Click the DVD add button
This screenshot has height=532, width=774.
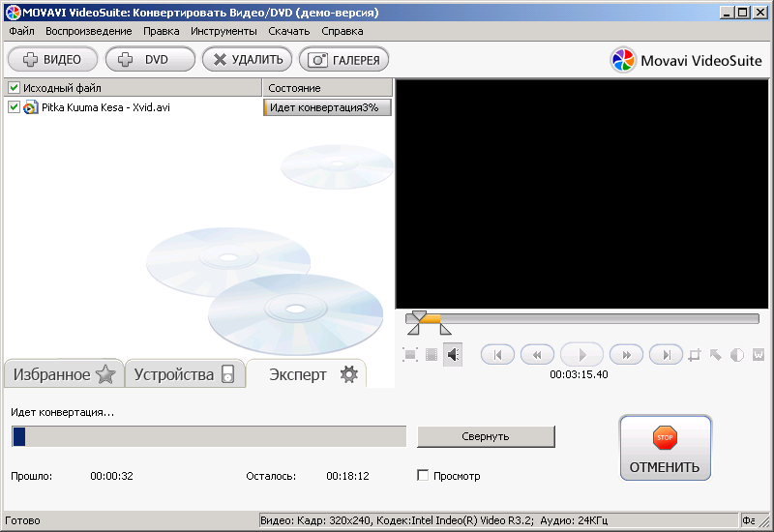pos(150,60)
